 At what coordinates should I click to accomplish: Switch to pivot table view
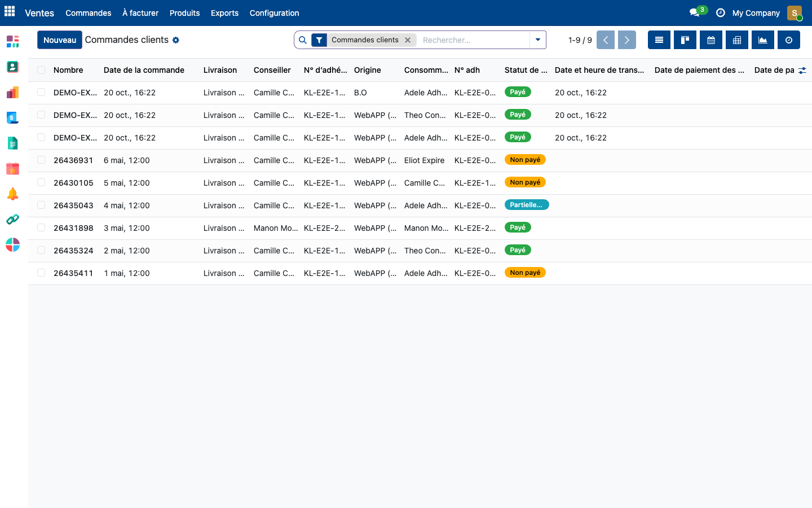[737, 40]
